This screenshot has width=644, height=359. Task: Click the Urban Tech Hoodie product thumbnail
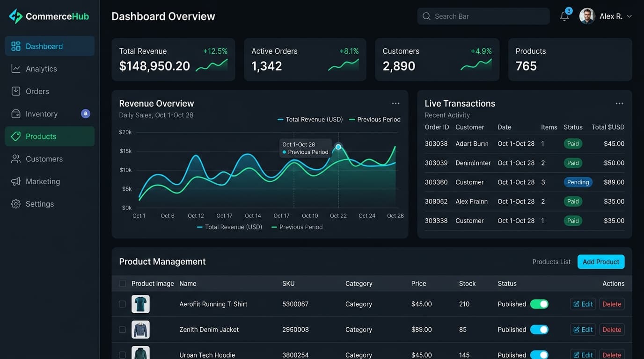140,352
